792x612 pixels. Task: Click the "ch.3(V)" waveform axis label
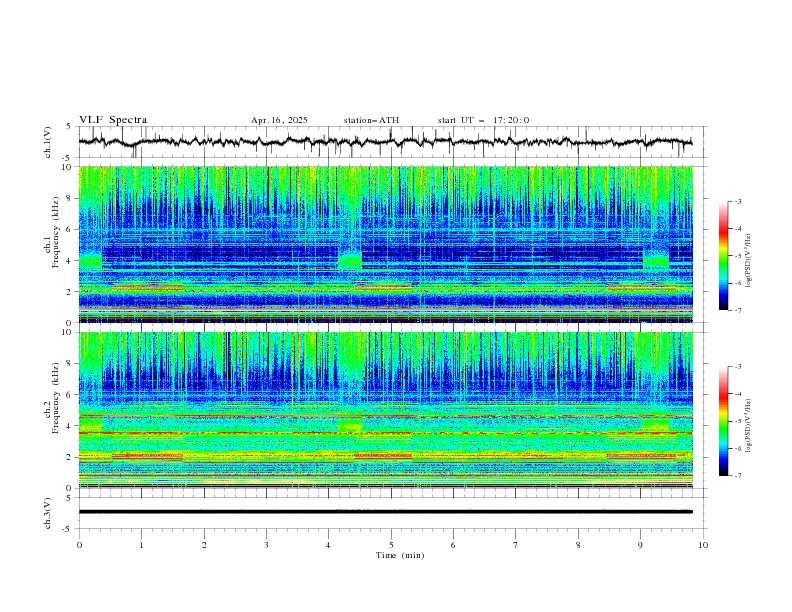(x=48, y=513)
